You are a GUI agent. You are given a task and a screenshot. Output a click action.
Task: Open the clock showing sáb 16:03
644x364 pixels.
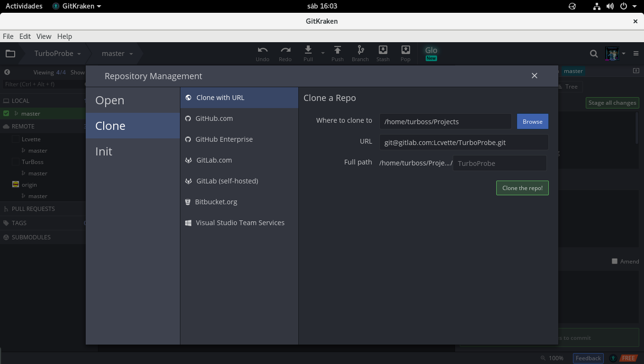[x=322, y=6]
